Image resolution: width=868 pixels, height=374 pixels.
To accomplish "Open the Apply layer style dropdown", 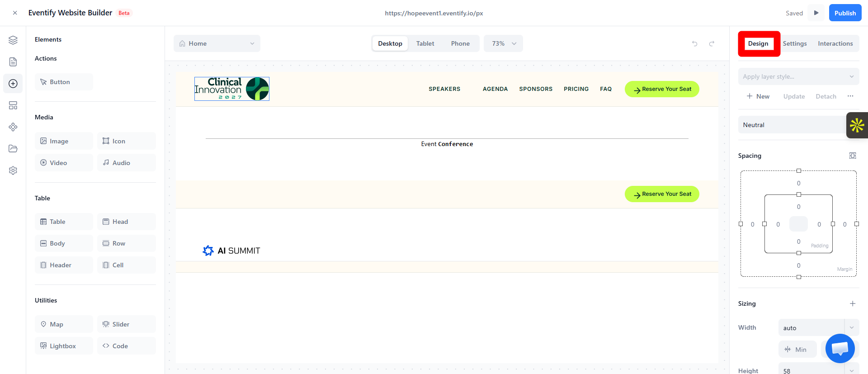I will [x=798, y=76].
